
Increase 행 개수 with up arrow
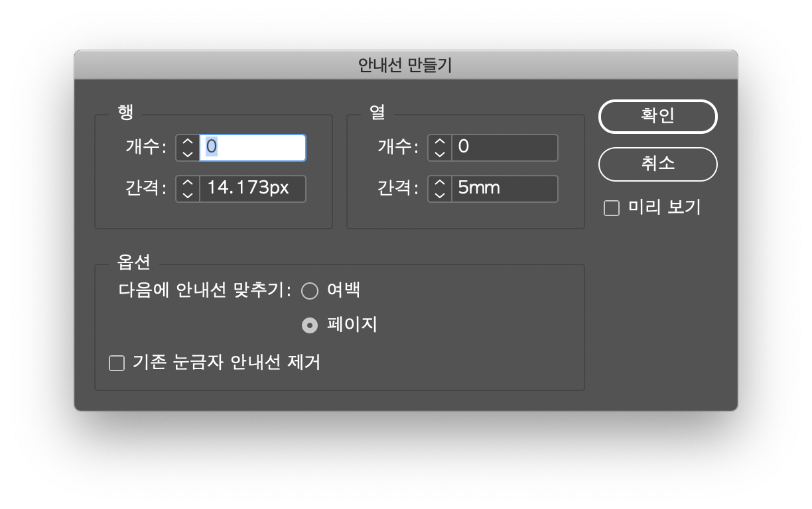tap(188, 142)
